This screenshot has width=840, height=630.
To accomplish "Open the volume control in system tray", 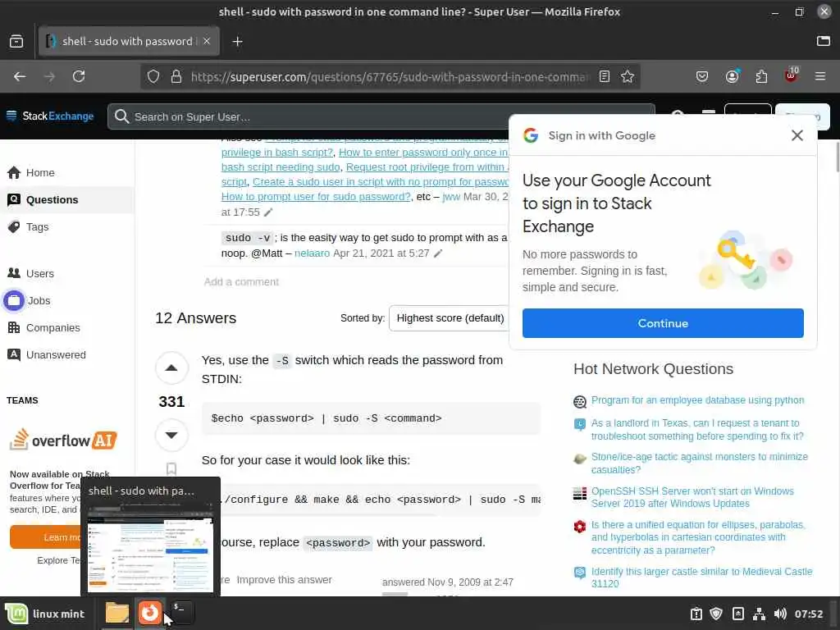I will pos(780,614).
